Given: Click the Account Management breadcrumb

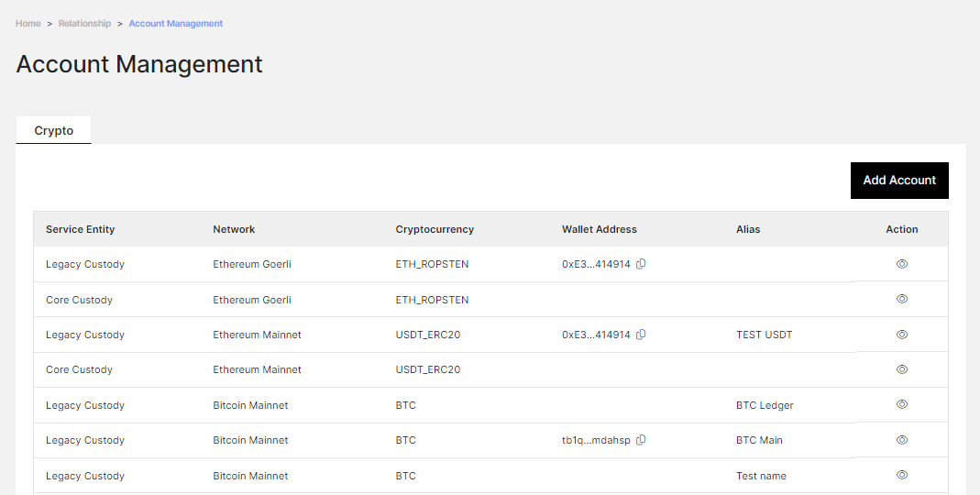Looking at the screenshot, I should pos(176,23).
